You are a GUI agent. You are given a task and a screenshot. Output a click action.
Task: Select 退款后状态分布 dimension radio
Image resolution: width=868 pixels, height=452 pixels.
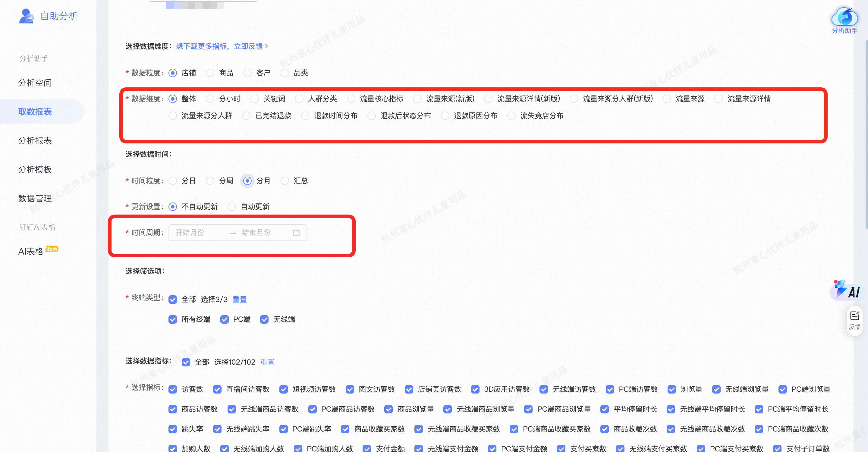pos(372,116)
